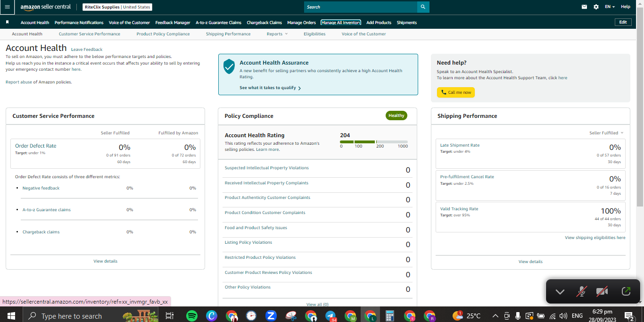Click the Call me now button
Image resolution: width=644 pixels, height=322 pixels.
pyautogui.click(x=456, y=92)
